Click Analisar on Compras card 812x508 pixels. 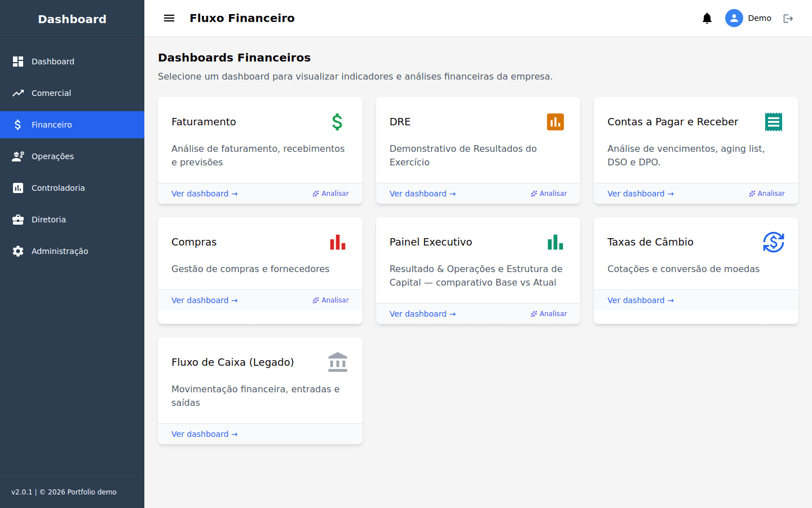tap(331, 300)
